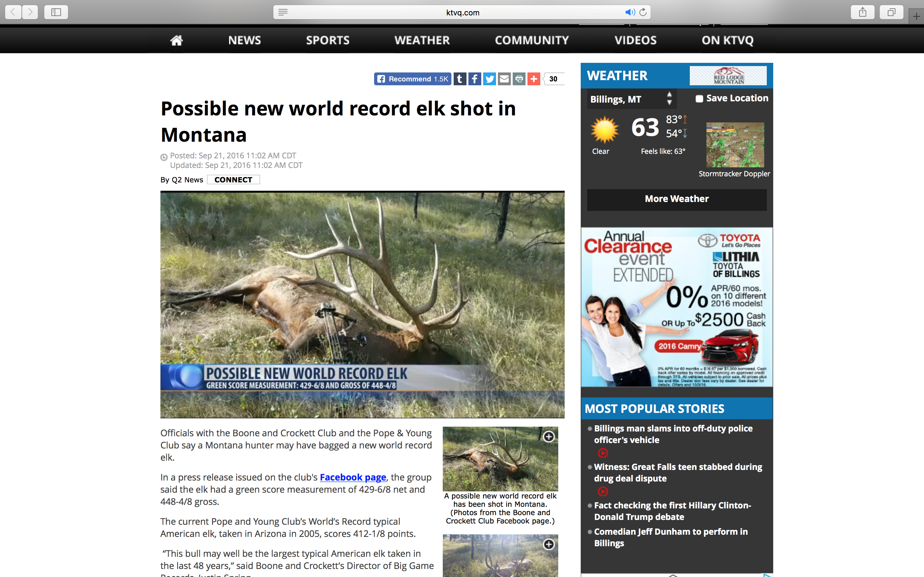Print the article using printer icon
This screenshot has height=577, width=924.
tap(519, 79)
